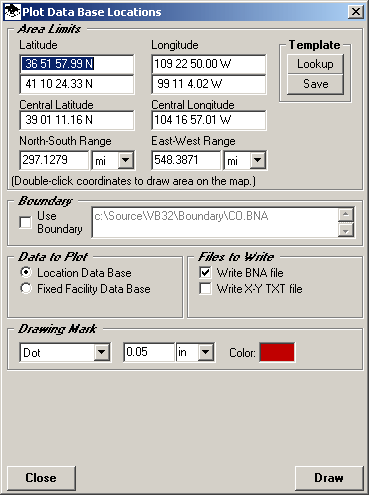
Task: Click the latitude field 41 10 24.33 N
Action: [x=77, y=84]
